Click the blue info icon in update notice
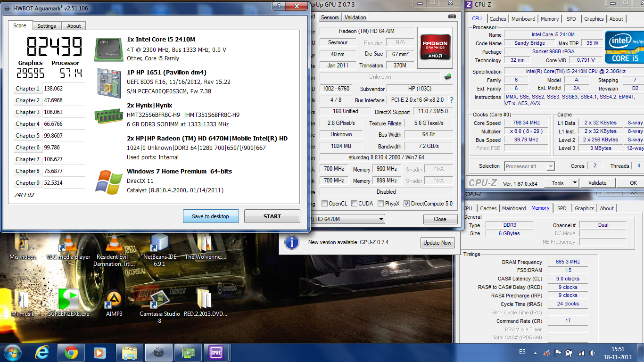This screenshot has height=362, width=644. [x=292, y=242]
